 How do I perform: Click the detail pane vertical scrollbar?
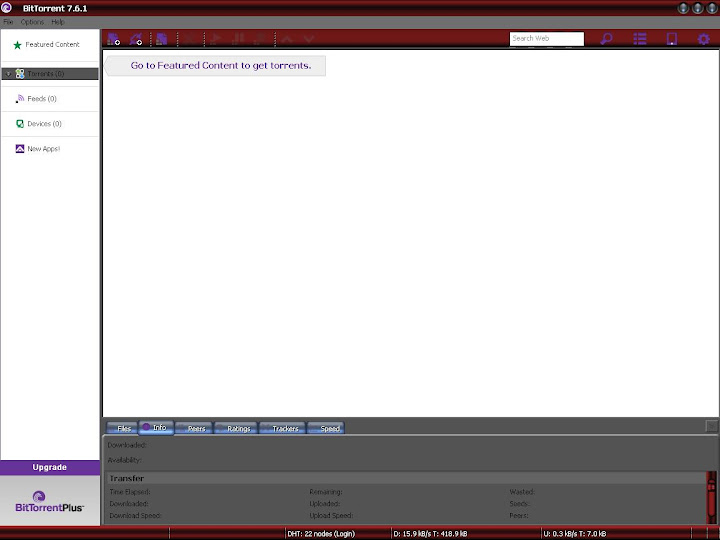click(711, 497)
